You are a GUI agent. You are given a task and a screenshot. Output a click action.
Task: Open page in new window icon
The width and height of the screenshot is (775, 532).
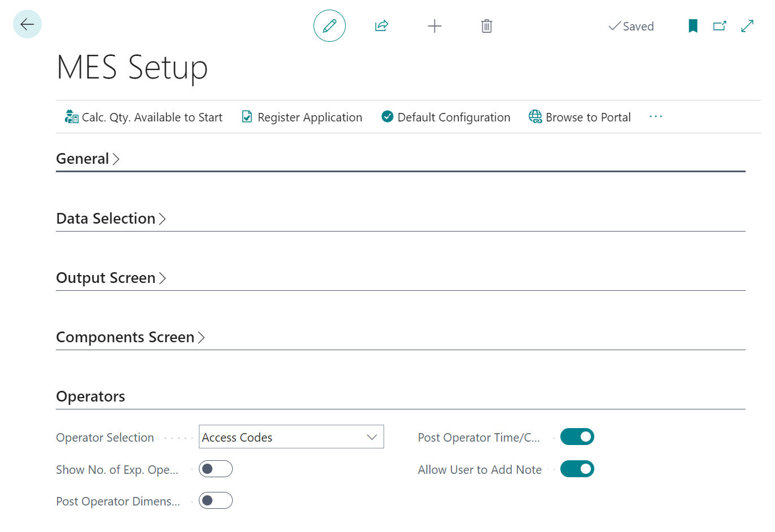tap(720, 26)
